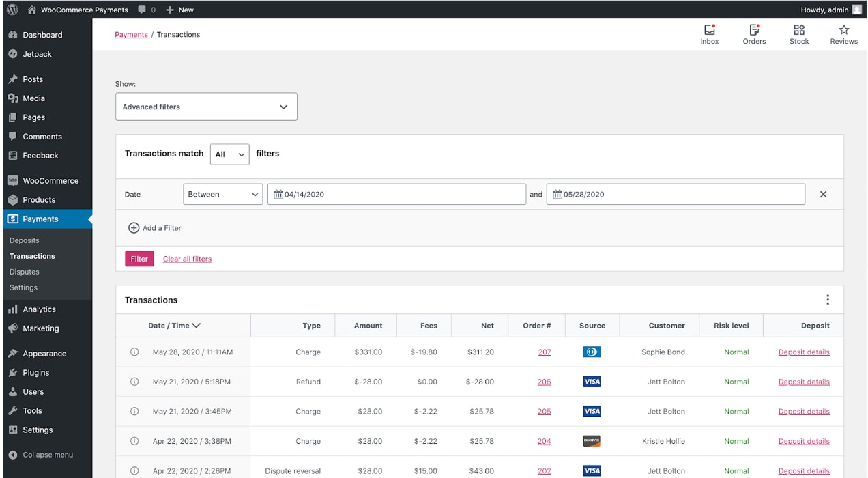Open the Transactions match All dropdown
Screen dimensions: 868x478
229,154
